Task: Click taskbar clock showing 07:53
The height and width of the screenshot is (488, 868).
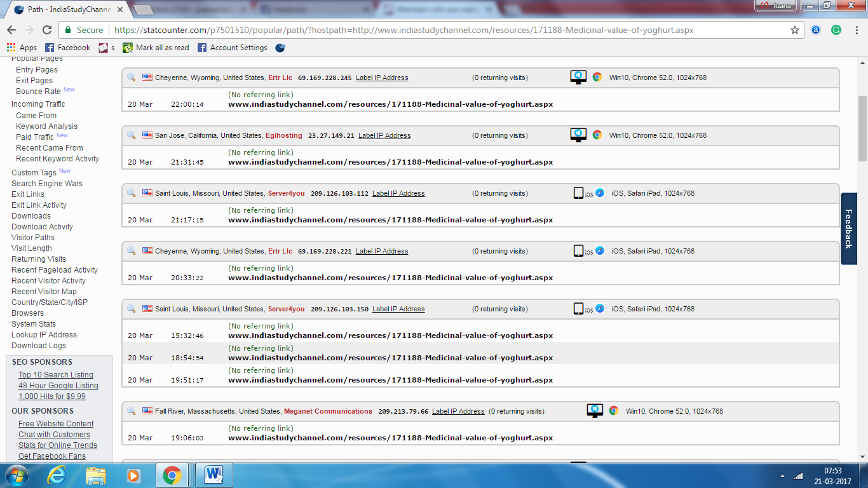Action: (833, 476)
